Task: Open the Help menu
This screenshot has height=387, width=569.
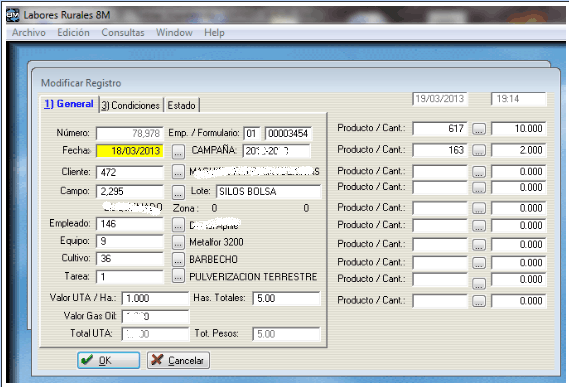Action: pyautogui.click(x=214, y=33)
